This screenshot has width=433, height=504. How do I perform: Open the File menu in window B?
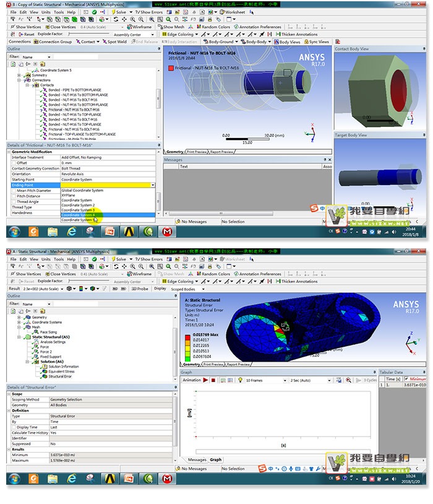[x=13, y=12]
